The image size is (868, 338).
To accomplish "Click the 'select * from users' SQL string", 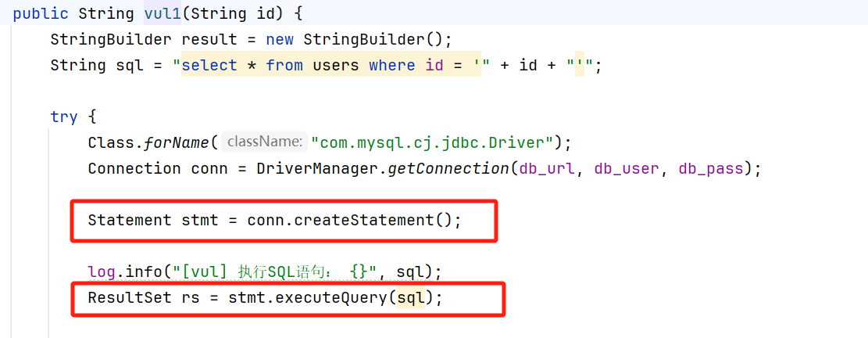I will pyautogui.click(x=331, y=66).
